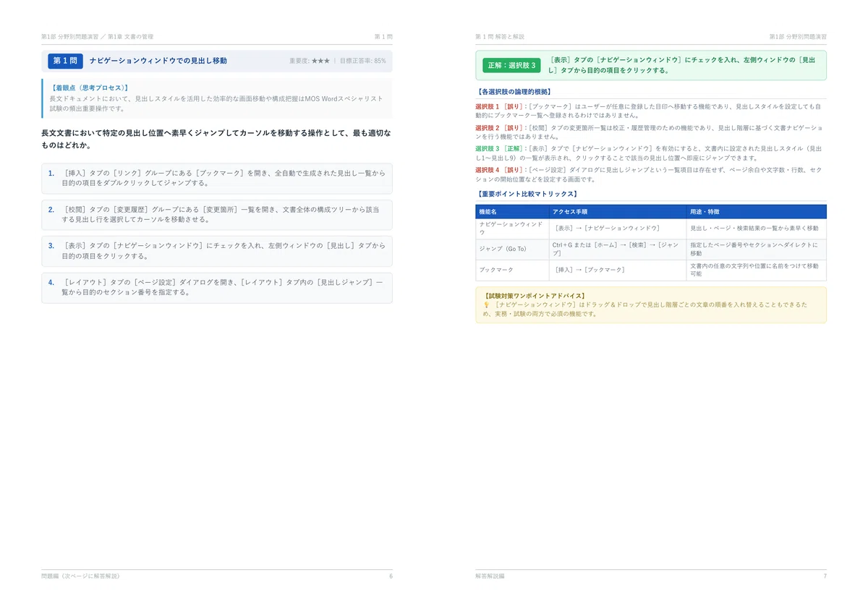
Task: Click the lightbulb icon in the advice box
Action: pos(486,305)
